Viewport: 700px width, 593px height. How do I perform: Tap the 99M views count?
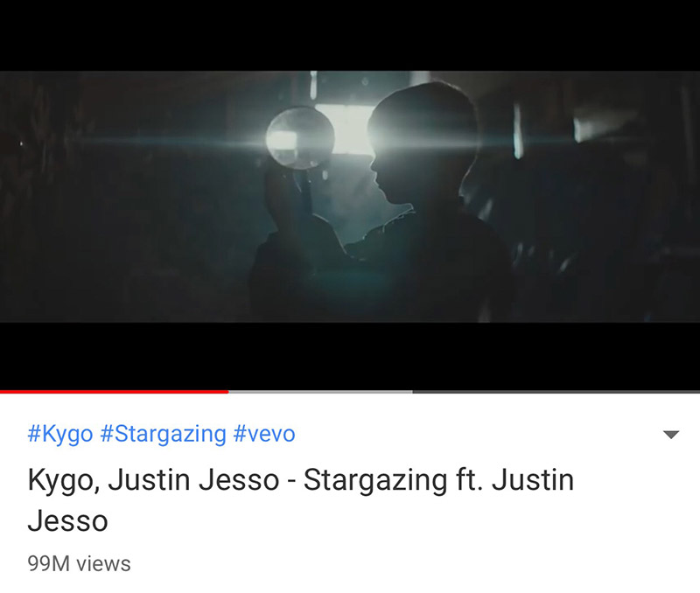pyautogui.click(x=79, y=563)
